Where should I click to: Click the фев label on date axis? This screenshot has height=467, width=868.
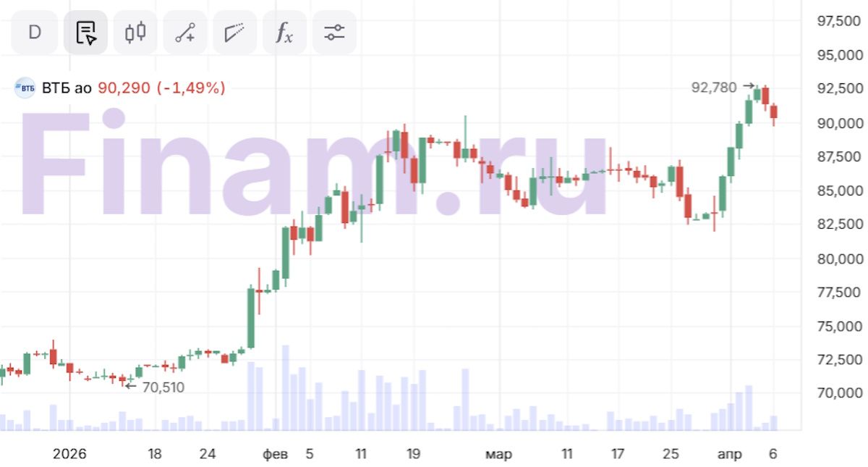[x=275, y=455]
